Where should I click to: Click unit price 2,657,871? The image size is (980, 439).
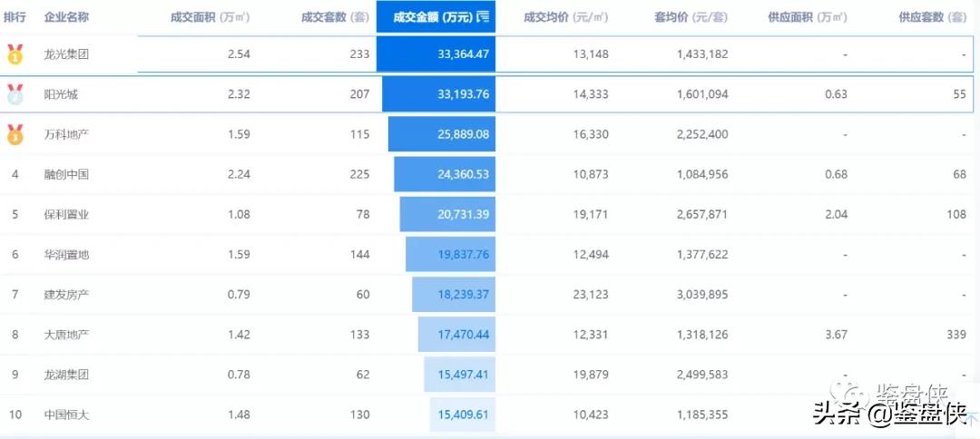click(x=702, y=214)
